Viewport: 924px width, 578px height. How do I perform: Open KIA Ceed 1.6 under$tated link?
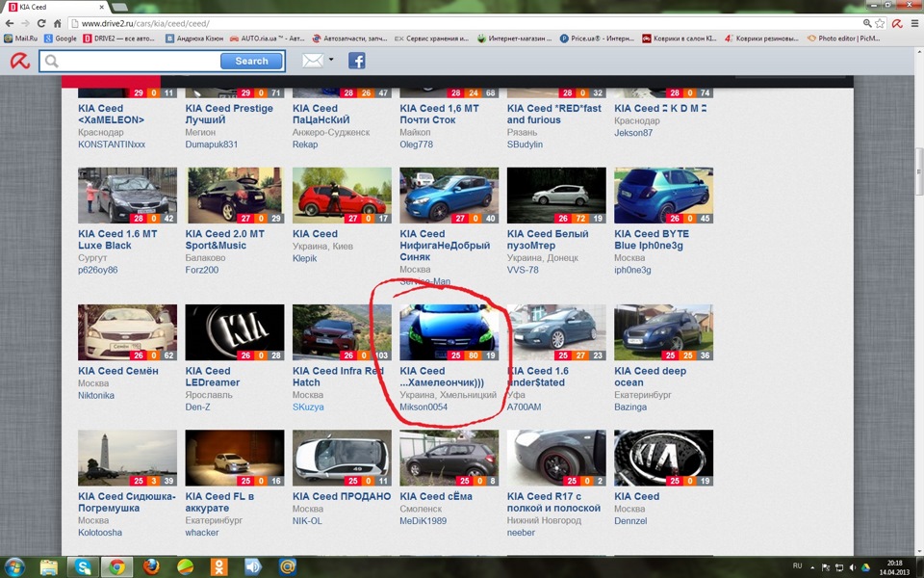(x=537, y=377)
